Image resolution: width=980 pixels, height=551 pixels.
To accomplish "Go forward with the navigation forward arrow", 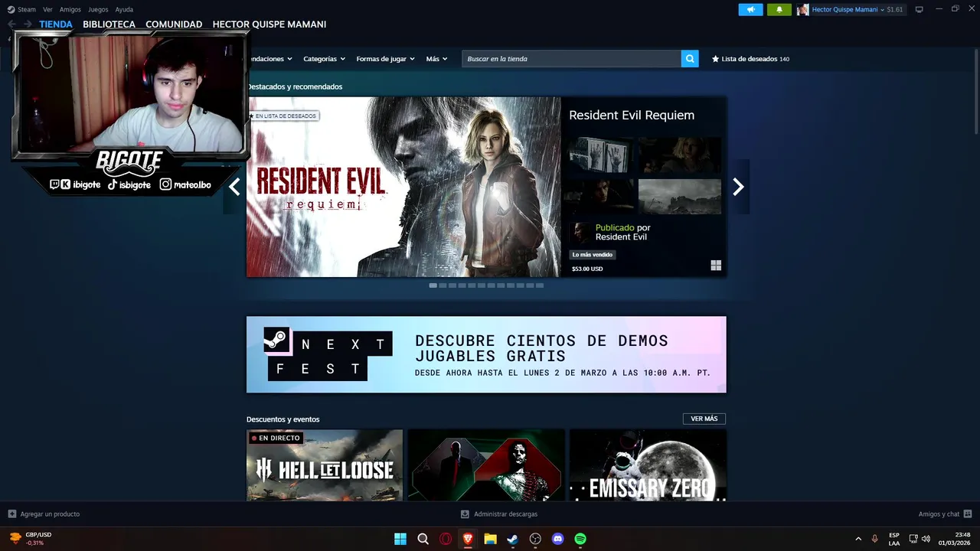I will pyautogui.click(x=28, y=24).
